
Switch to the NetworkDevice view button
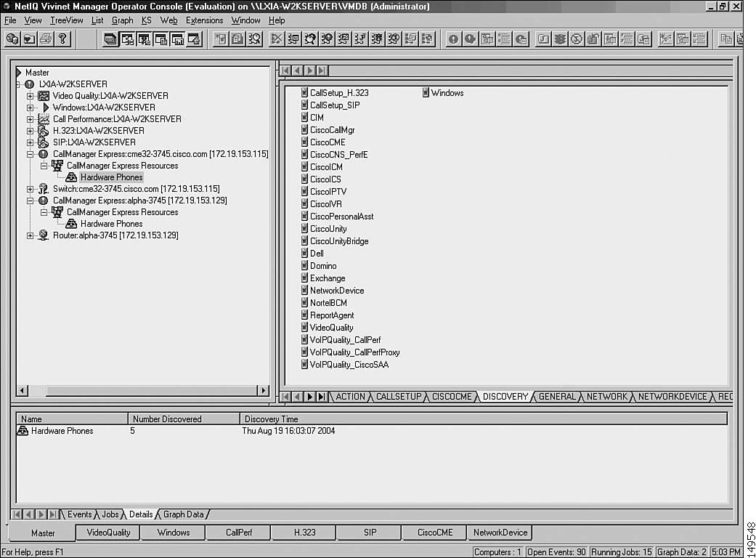[x=500, y=533]
